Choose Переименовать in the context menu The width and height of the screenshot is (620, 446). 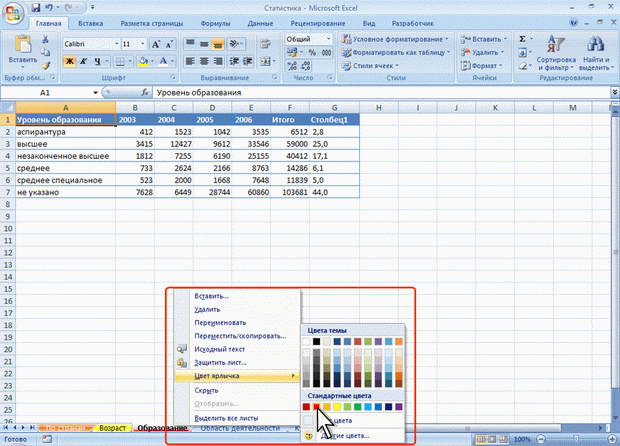coord(220,323)
